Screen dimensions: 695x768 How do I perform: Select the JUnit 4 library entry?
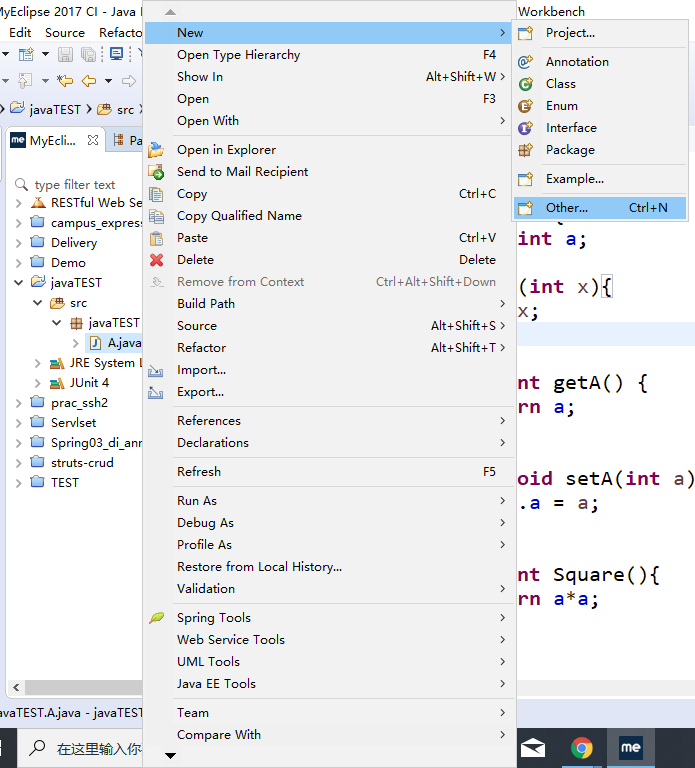point(89,383)
